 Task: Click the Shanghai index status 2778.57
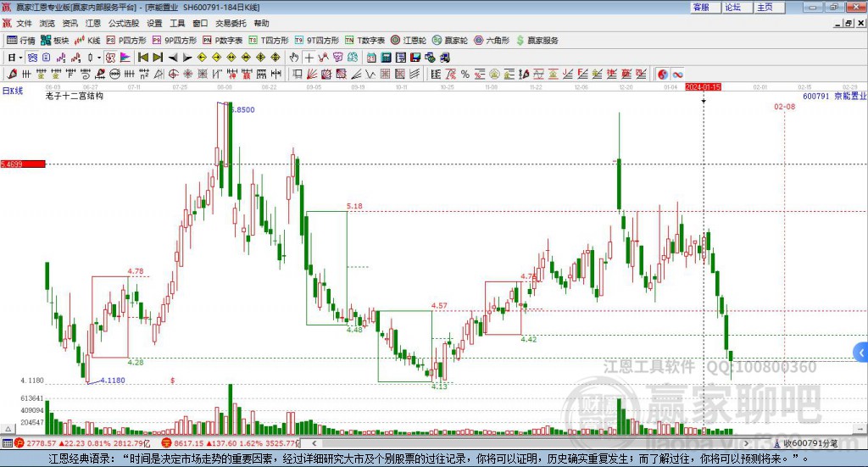coord(41,443)
